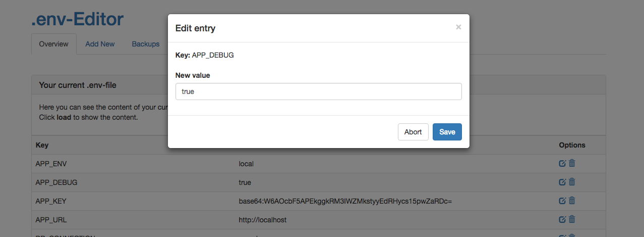Screen dimensions: 644x237
Task: Click the Options column header
Action: coord(572,145)
